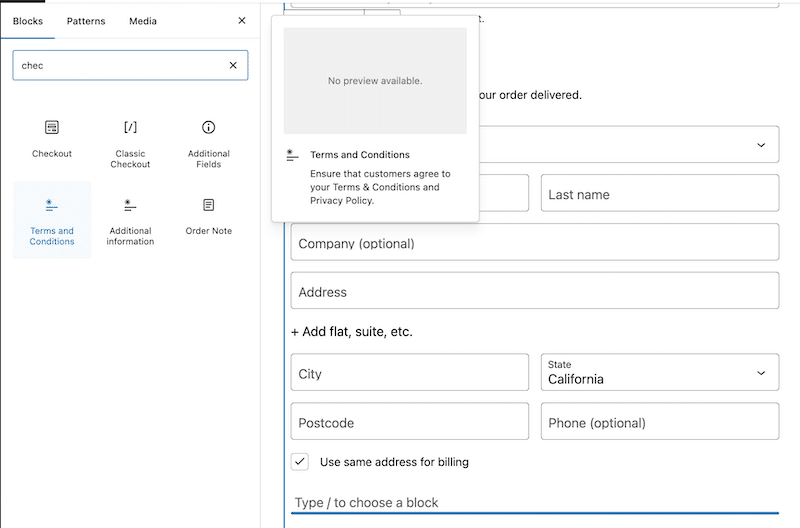
Task: Switch to the Blocks tab
Action: pyautogui.click(x=28, y=21)
